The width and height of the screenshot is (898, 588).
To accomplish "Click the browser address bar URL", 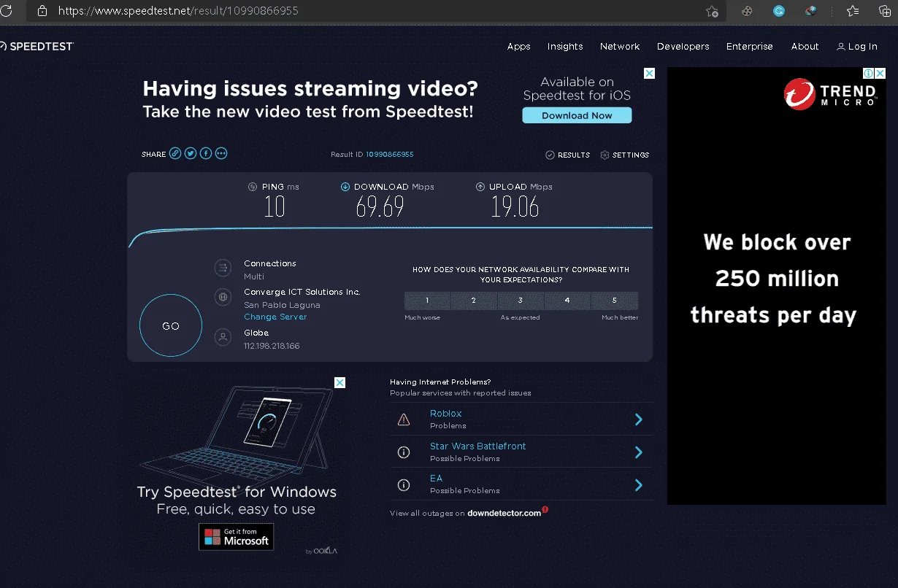I will pos(178,11).
